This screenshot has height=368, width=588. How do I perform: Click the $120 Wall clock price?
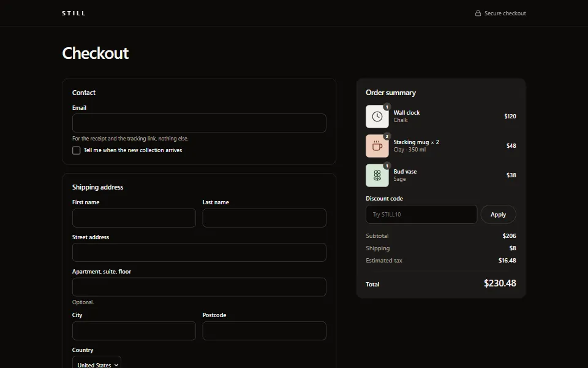tap(510, 117)
